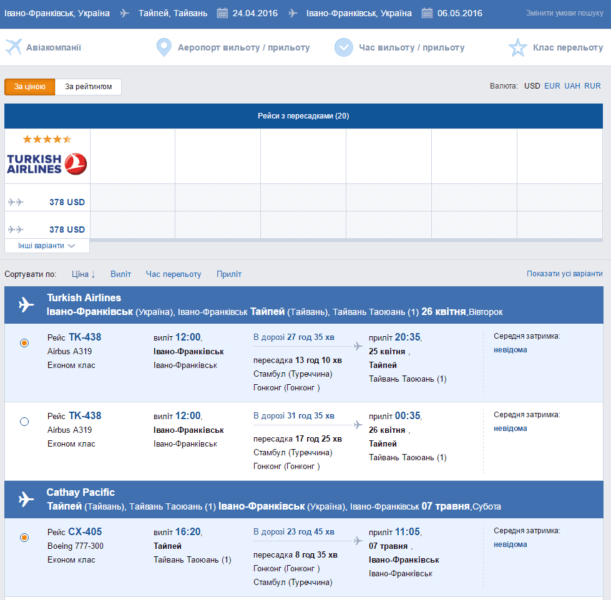Click the Рейси з пересадками (20) header

coord(303,116)
